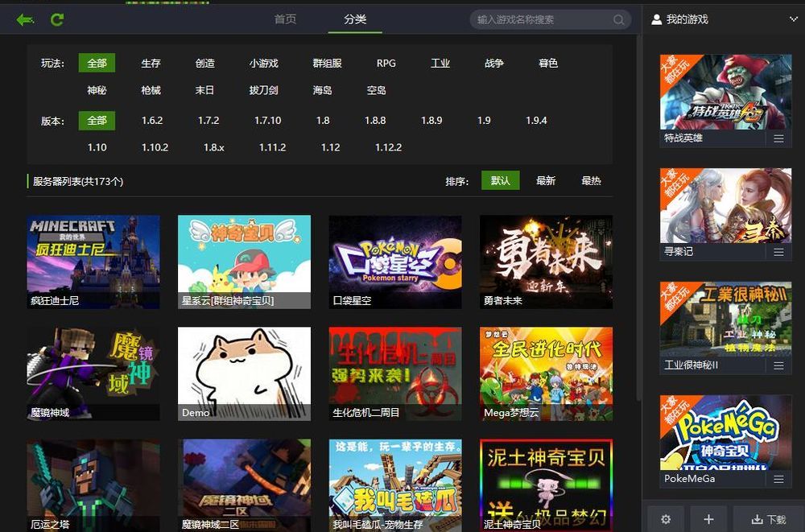
Task: Open the 泥土神奇宝贝 server thumbnail
Action: (547, 485)
